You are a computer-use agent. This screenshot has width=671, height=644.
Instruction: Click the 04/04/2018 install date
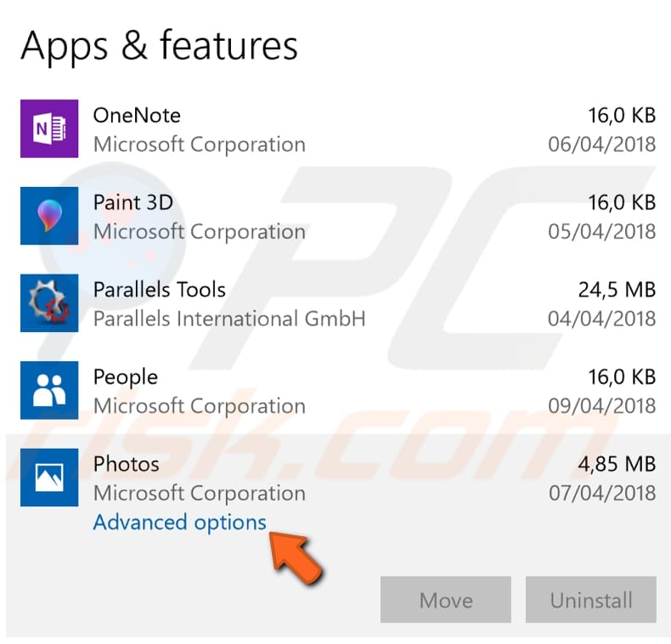[x=602, y=319]
